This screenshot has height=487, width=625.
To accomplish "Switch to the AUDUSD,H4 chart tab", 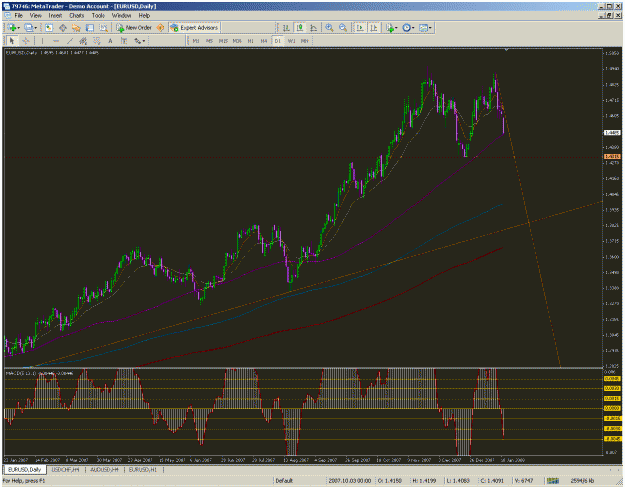I will coord(104,470).
